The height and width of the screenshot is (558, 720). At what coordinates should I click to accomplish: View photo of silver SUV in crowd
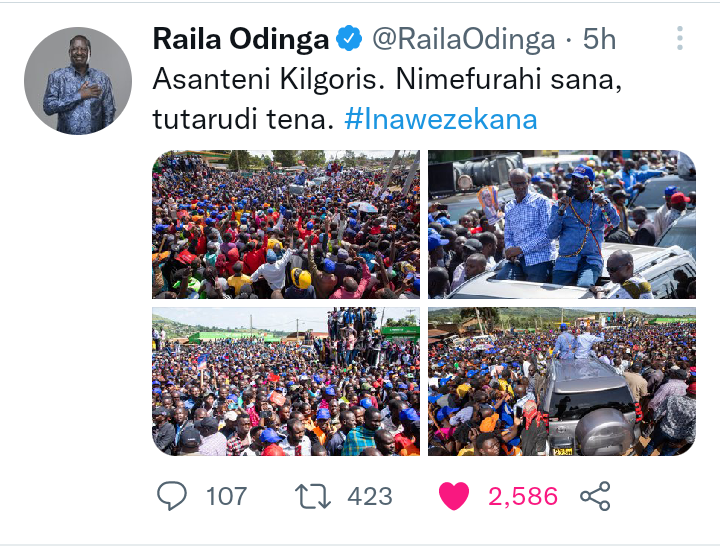562,382
